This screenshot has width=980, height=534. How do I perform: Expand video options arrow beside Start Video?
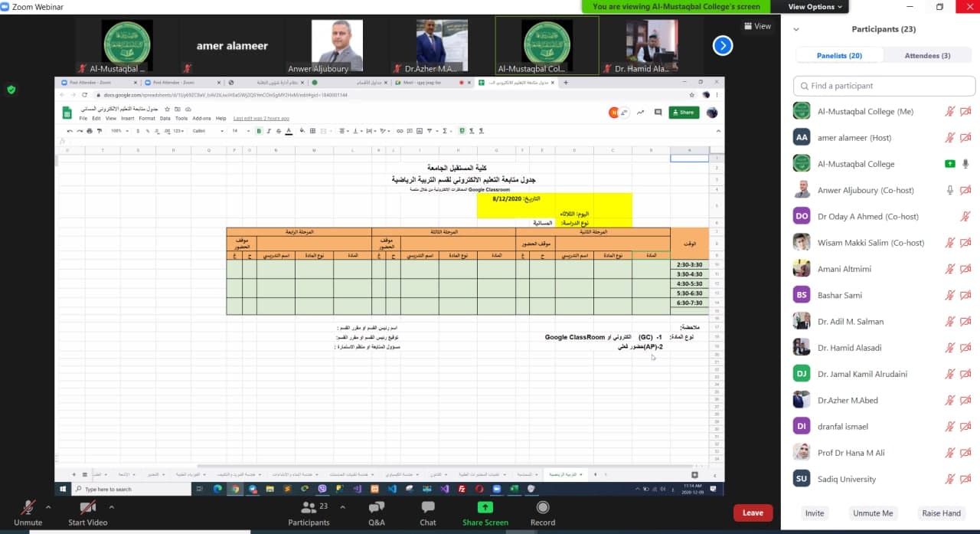[x=111, y=507]
